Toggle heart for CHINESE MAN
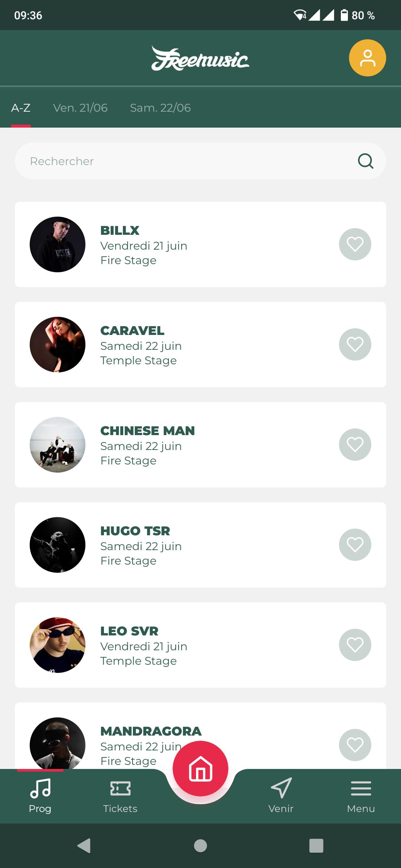 pyautogui.click(x=355, y=444)
